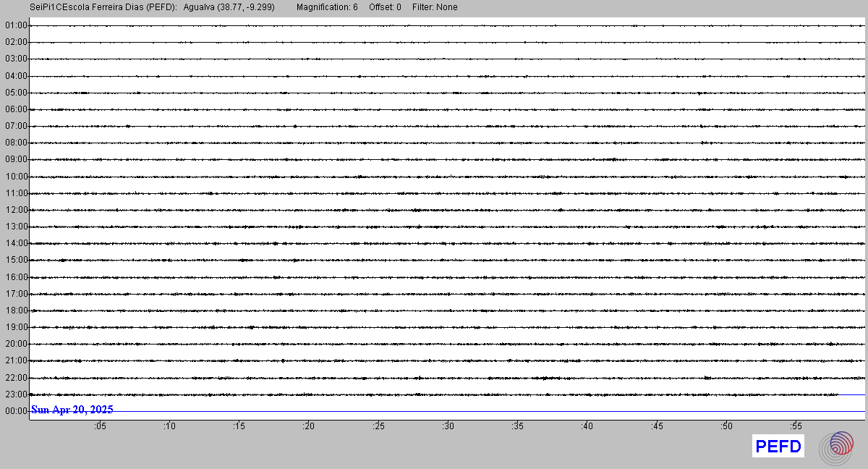Image resolution: width=868 pixels, height=469 pixels.
Task: Click the :20 minute axis label
Action: [308, 427]
